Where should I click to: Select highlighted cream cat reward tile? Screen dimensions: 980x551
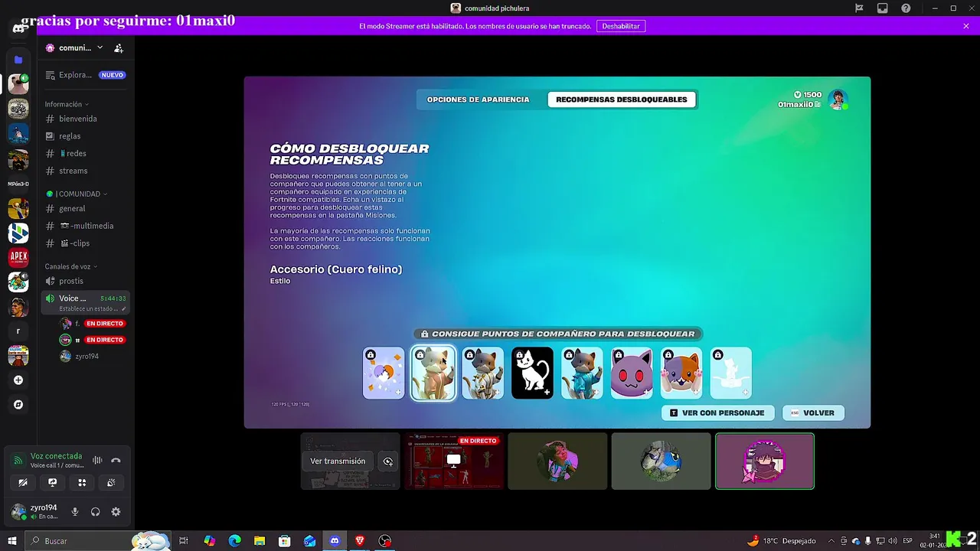(433, 373)
